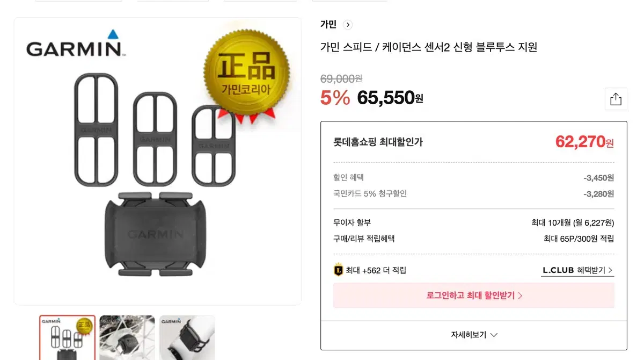
Task: Click the product title 가민 스피드 / 케이던스 센서2
Action: pos(428,47)
